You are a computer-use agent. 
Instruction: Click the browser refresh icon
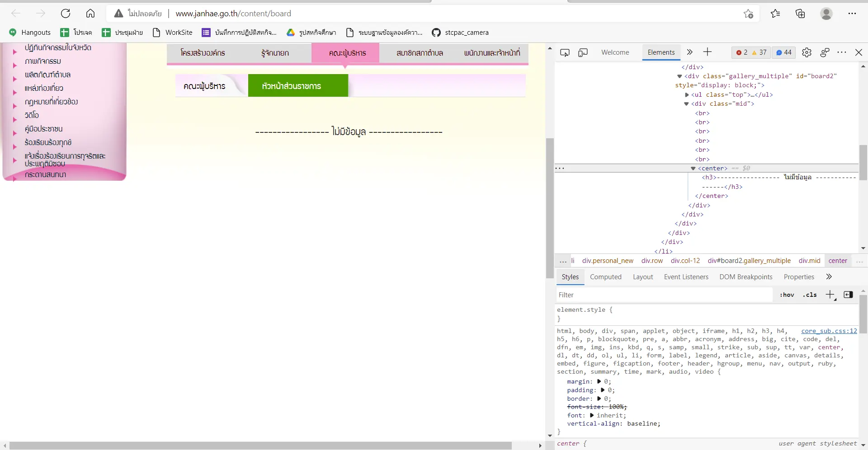(66, 14)
